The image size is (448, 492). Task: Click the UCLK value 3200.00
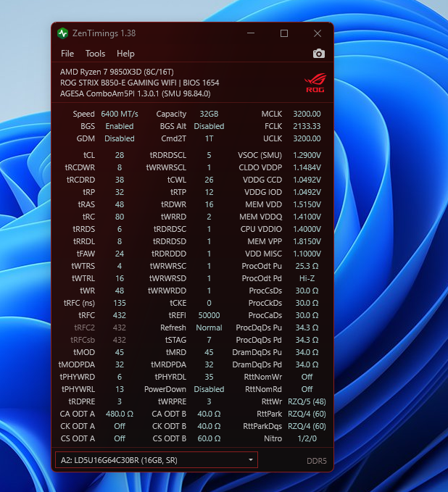(307, 138)
